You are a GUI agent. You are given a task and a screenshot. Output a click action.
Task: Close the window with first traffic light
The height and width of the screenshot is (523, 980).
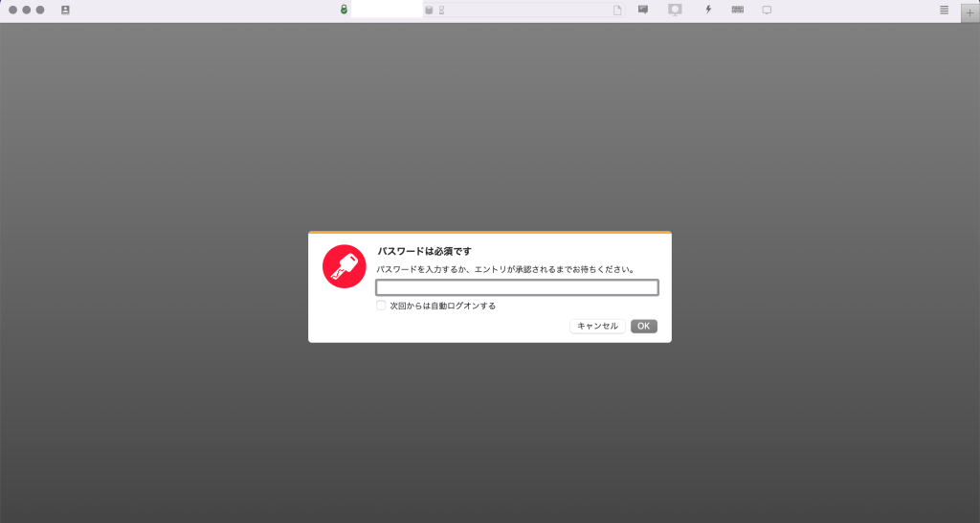pos(12,10)
